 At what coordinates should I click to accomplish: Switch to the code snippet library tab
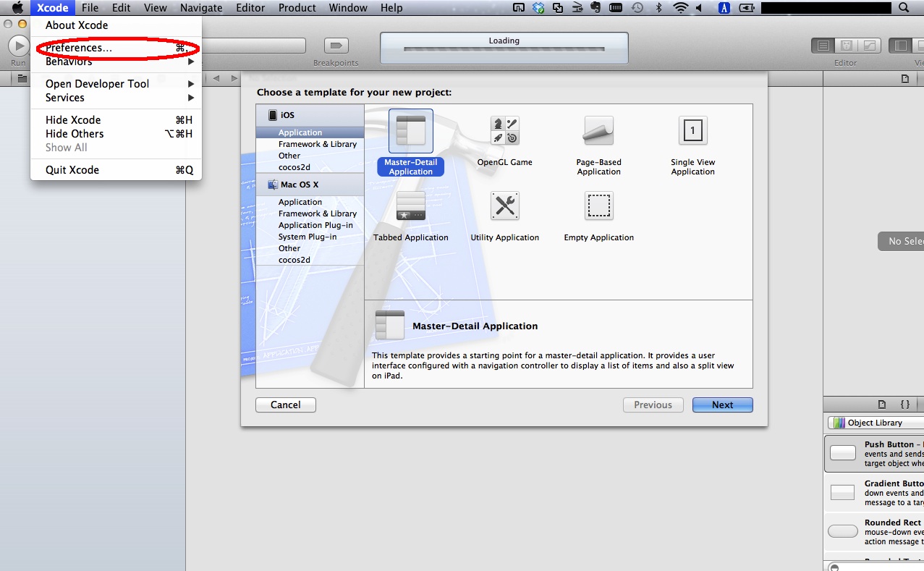point(904,405)
